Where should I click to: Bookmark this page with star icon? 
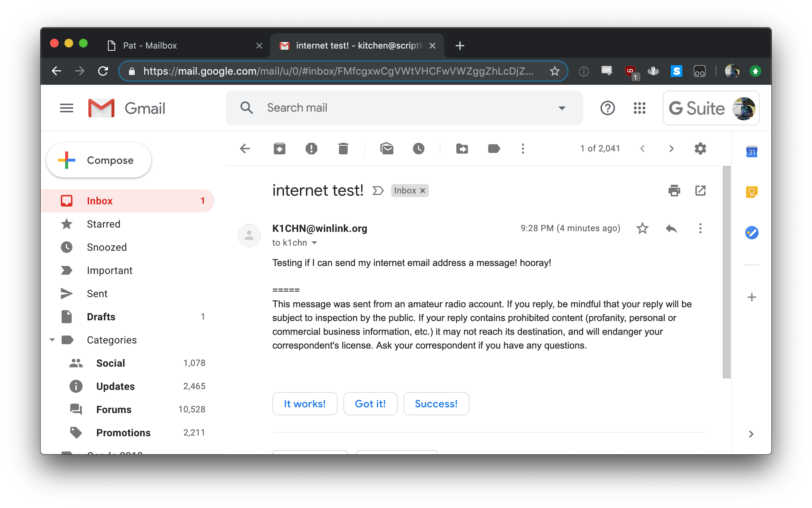tap(554, 71)
